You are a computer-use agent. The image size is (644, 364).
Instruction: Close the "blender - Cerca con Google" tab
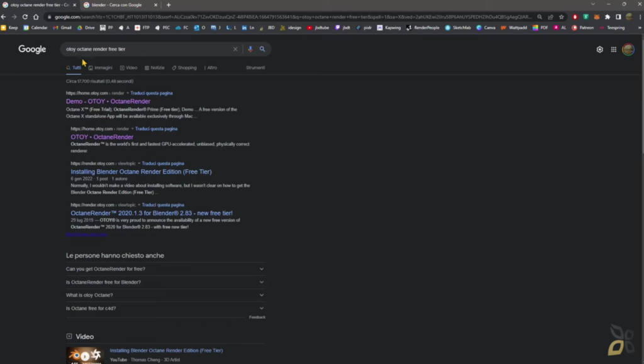pos(156,5)
